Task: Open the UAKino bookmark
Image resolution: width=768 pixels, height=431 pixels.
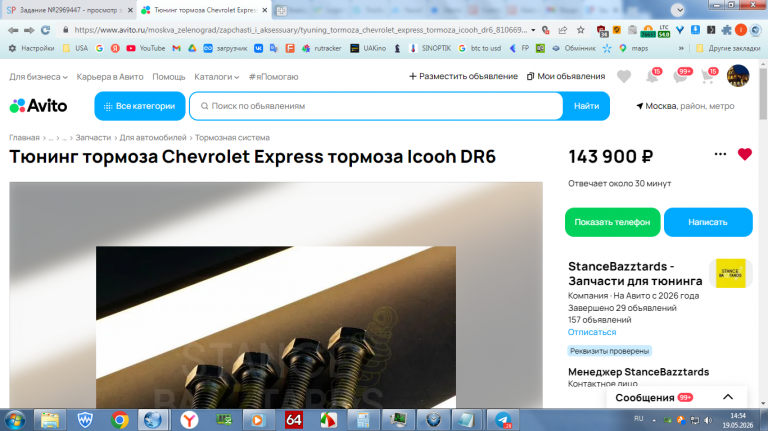Action: point(368,48)
